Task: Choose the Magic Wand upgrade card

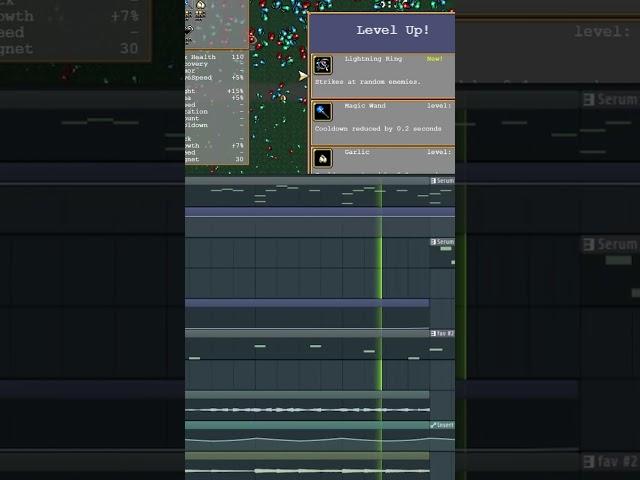Action: tap(383, 123)
